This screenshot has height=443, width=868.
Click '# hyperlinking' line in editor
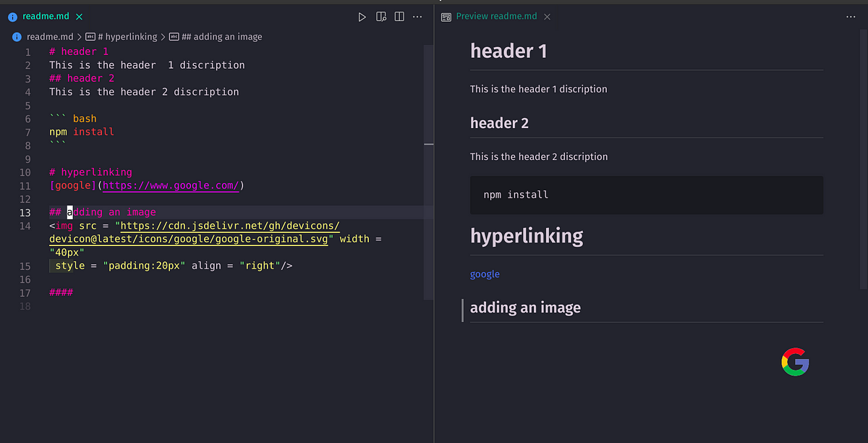90,172
